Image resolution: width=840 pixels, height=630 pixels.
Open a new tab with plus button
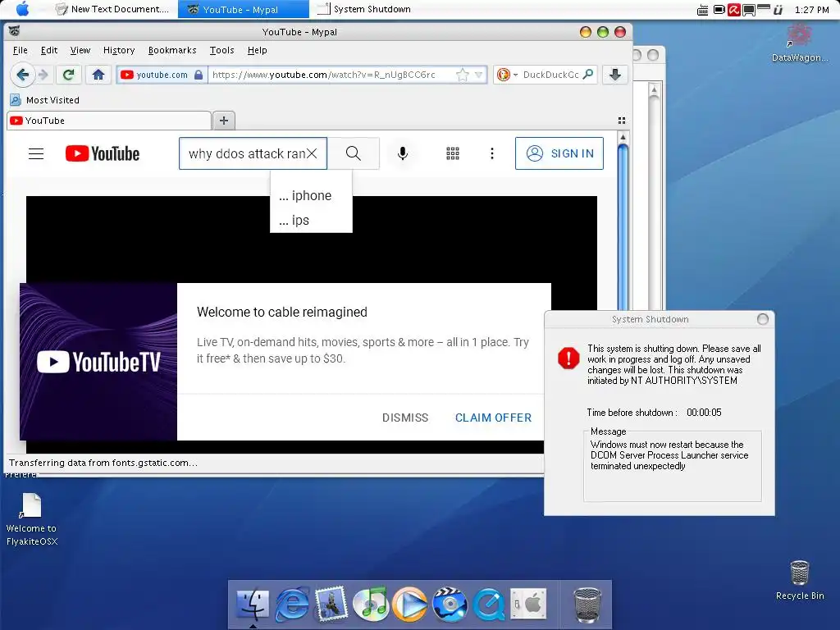pyautogui.click(x=224, y=121)
